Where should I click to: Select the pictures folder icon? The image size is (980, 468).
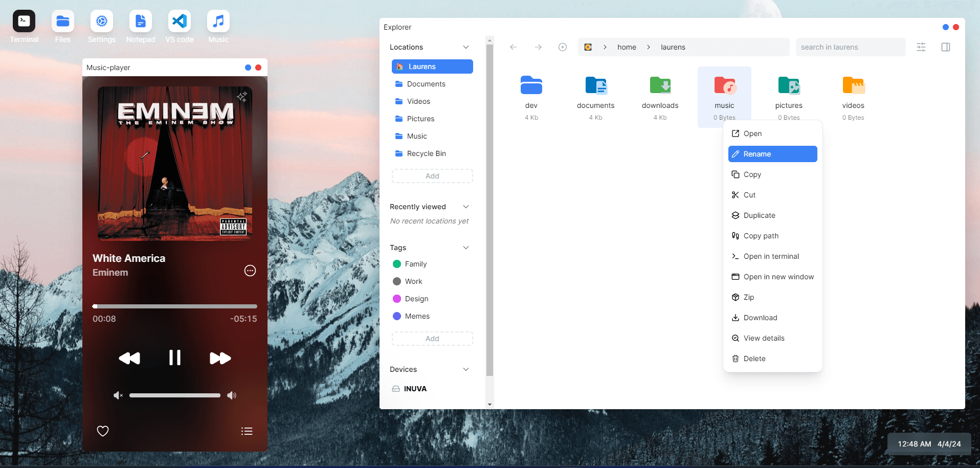(789, 85)
